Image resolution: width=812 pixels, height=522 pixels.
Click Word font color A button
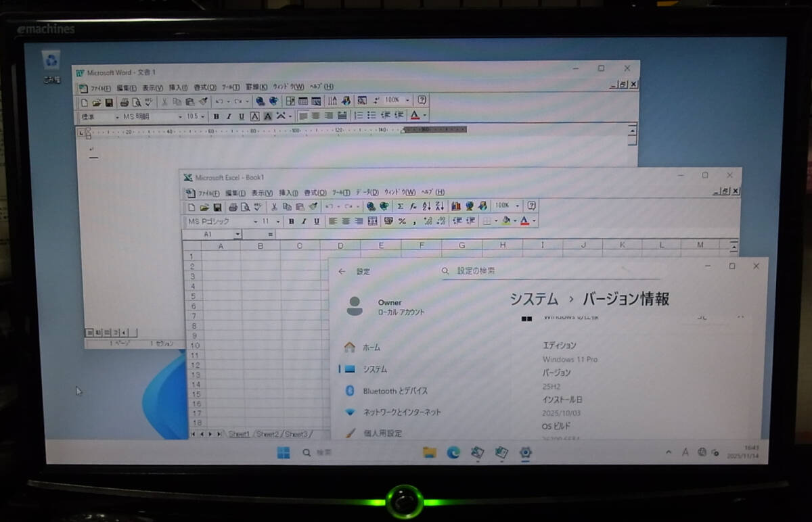click(415, 115)
